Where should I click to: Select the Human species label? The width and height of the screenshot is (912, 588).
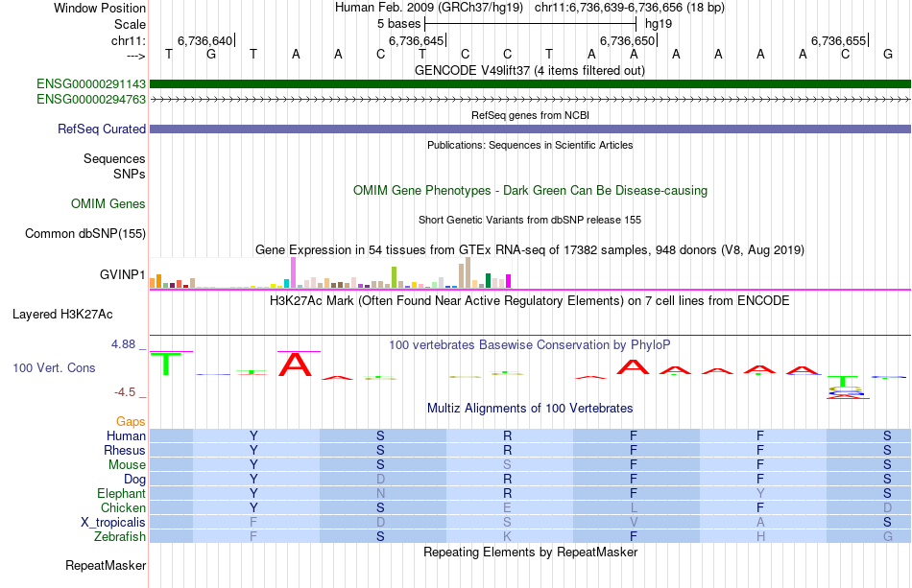point(126,435)
